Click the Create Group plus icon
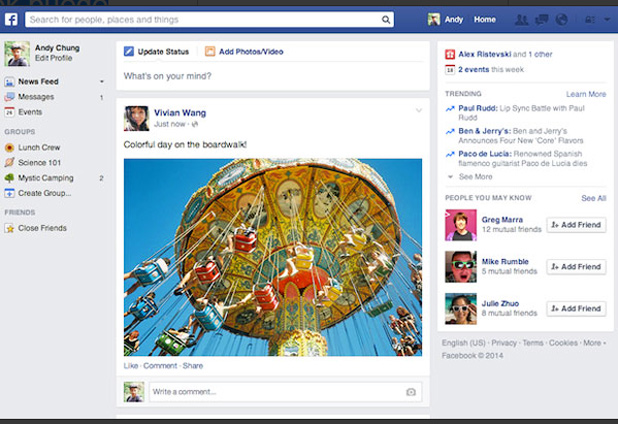The image size is (618, 424). click(9, 193)
